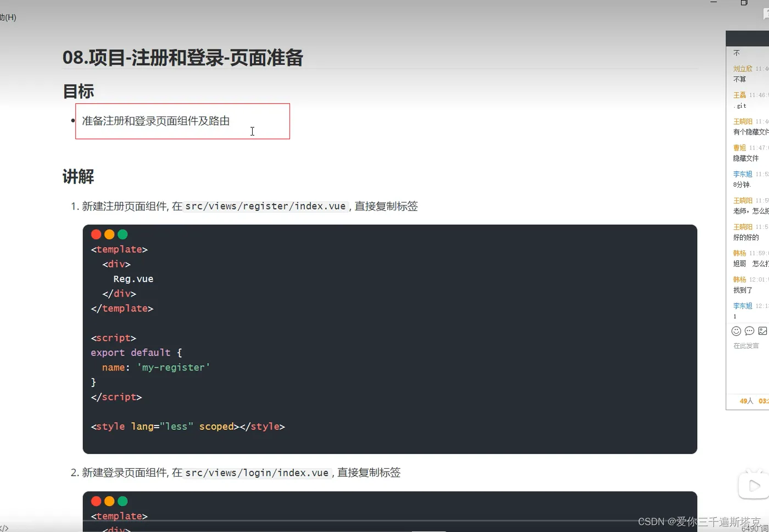
Task: Click chat message '好的好的'
Action: [746, 237]
